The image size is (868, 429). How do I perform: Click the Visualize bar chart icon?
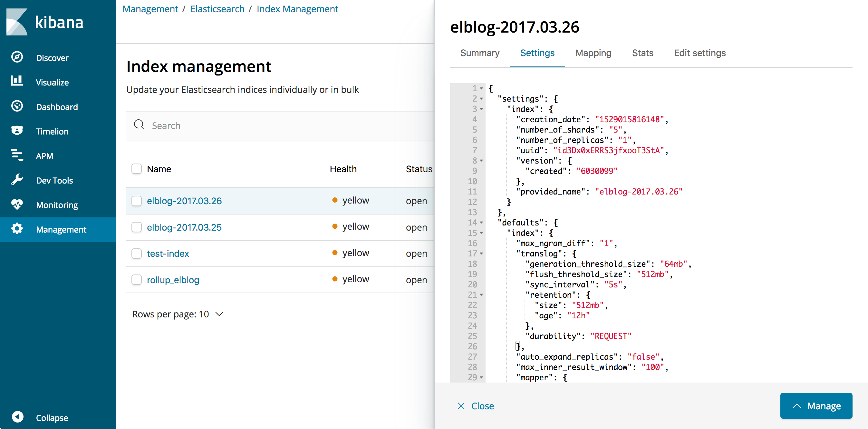click(x=17, y=81)
